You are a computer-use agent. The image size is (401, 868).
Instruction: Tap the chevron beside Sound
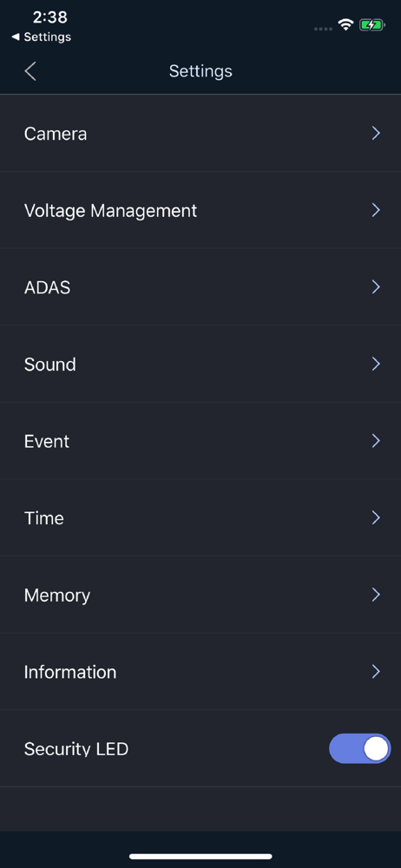[376, 365]
